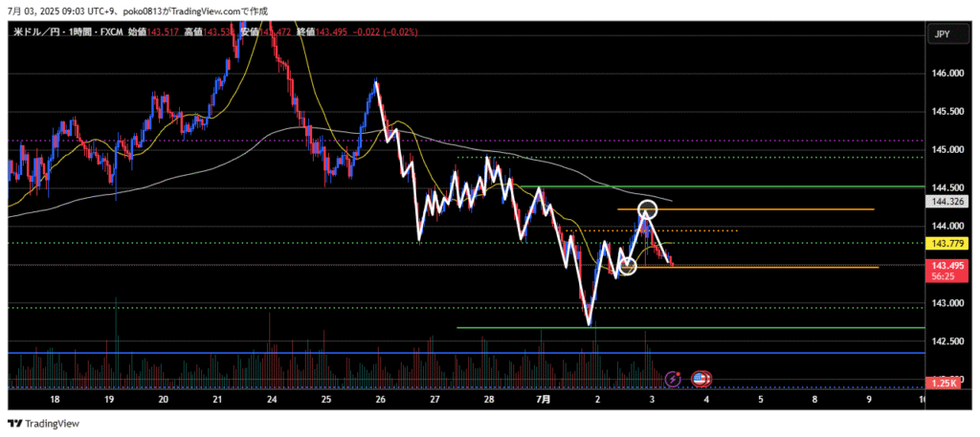Select the upper white circle marker near 144.2
Image resolution: width=980 pixels, height=437 pixels.
coord(648,208)
